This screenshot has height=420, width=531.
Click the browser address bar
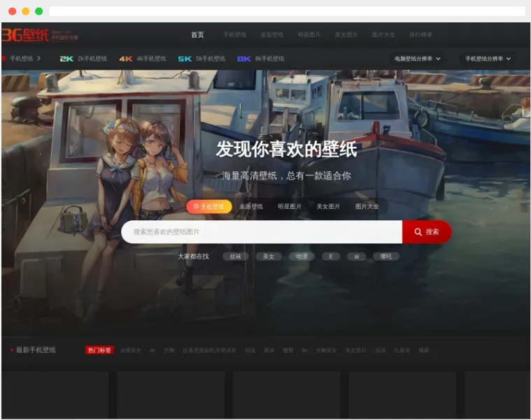[x=287, y=11]
